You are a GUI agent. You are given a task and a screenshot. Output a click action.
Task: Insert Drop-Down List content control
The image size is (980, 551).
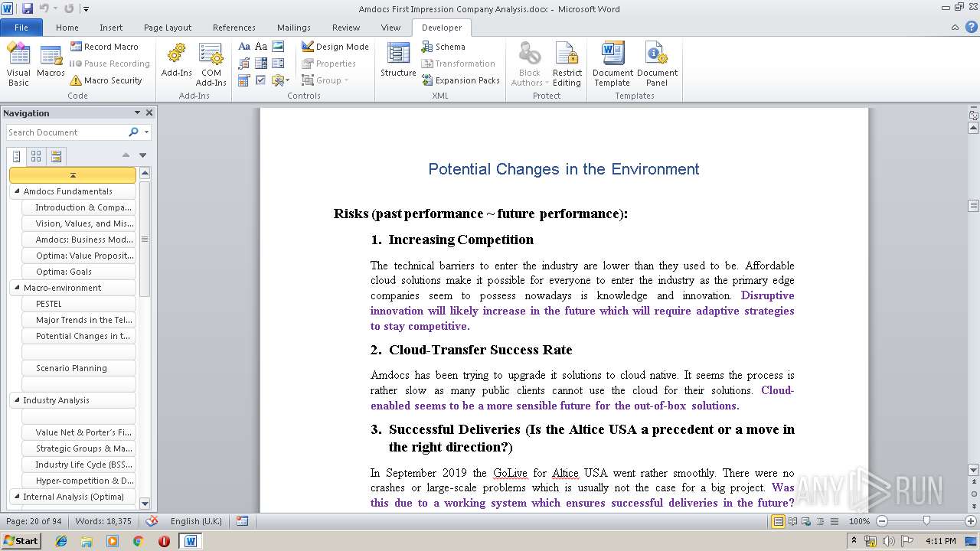point(278,64)
